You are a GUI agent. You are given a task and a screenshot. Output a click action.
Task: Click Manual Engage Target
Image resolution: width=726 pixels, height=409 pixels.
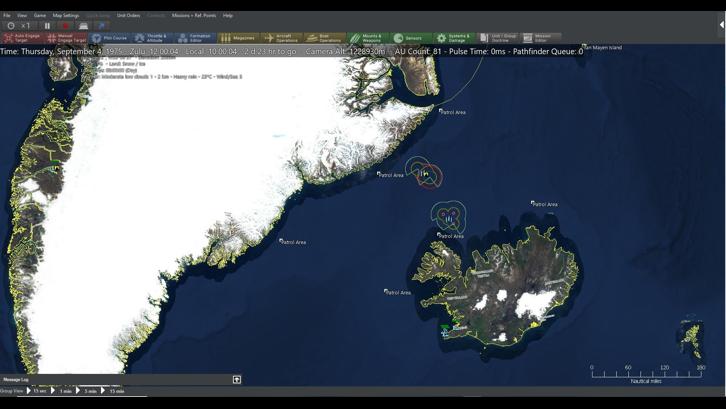[66, 38]
